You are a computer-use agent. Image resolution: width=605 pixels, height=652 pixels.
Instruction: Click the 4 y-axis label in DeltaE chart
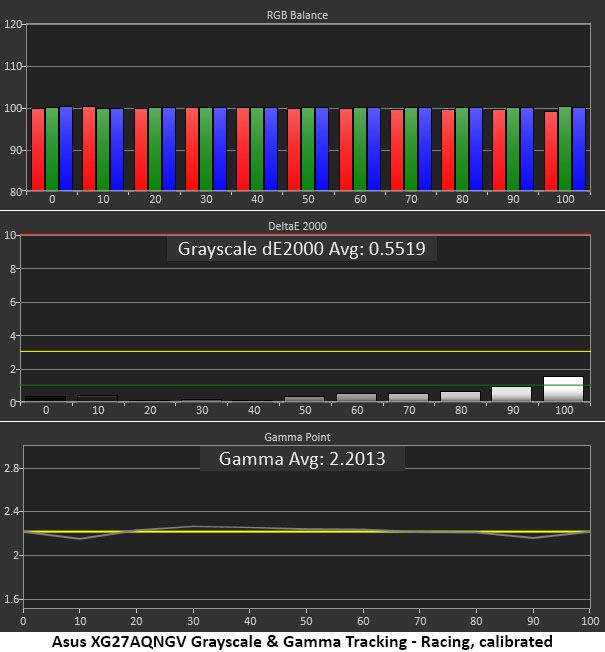13,336
